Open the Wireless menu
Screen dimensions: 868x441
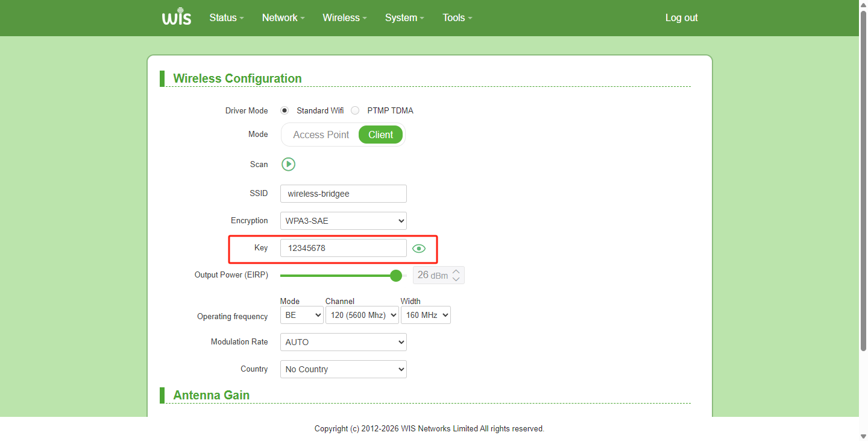tap(345, 18)
